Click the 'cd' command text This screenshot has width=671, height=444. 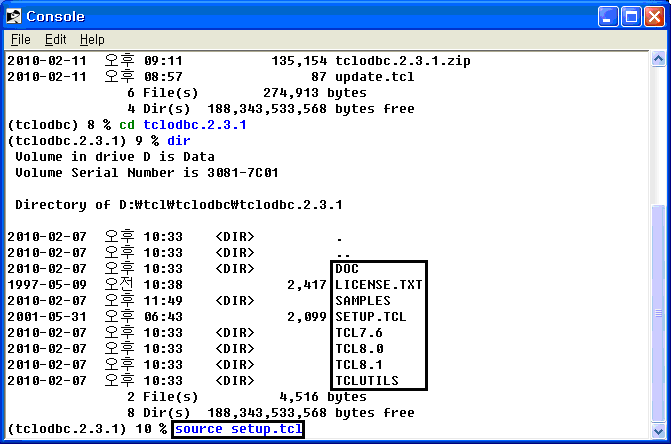(x=127, y=125)
